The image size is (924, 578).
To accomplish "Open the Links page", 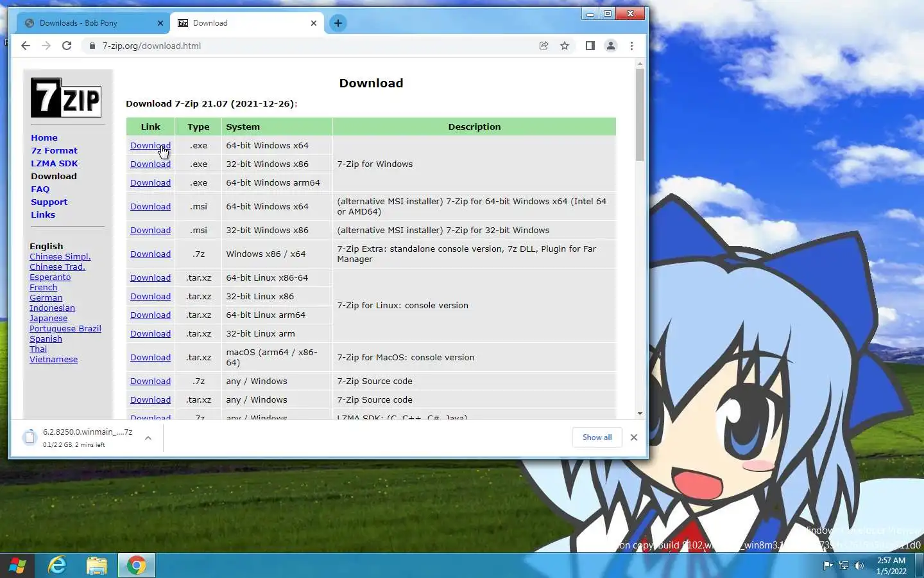I will click(43, 215).
